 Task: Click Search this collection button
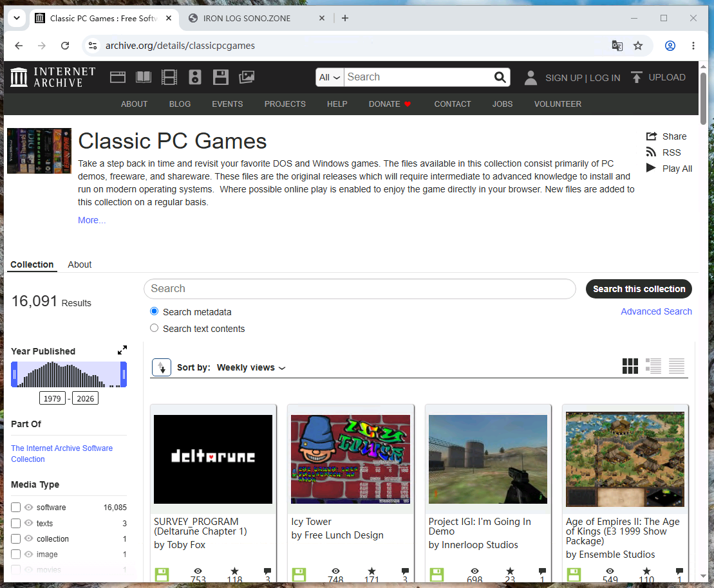[x=639, y=289]
